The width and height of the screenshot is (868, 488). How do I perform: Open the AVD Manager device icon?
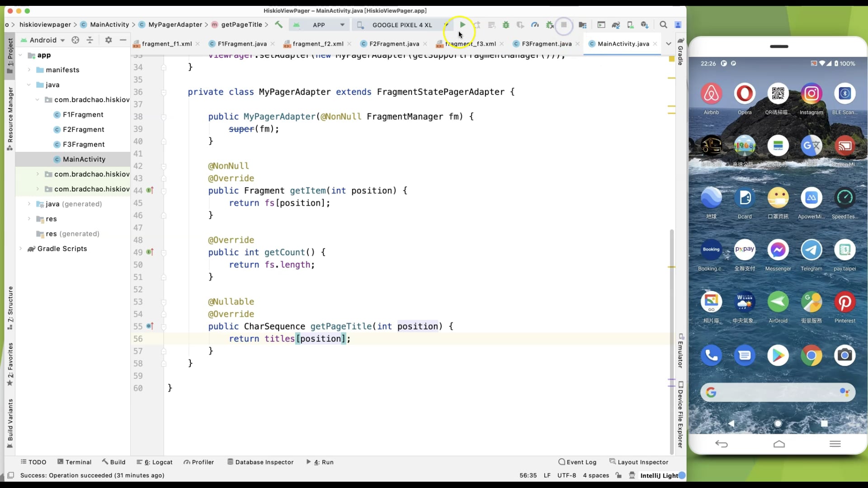[x=630, y=25]
